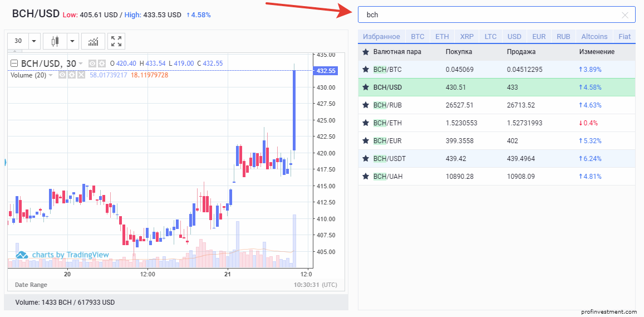
Task: Open the chart style dropdown arrow
Action: [x=73, y=41]
